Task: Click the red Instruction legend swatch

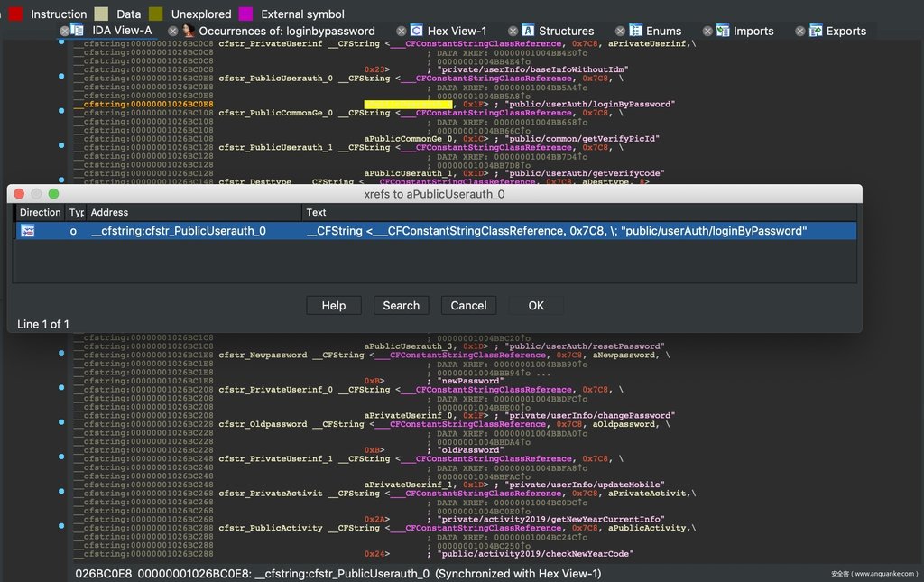Action: [15, 14]
